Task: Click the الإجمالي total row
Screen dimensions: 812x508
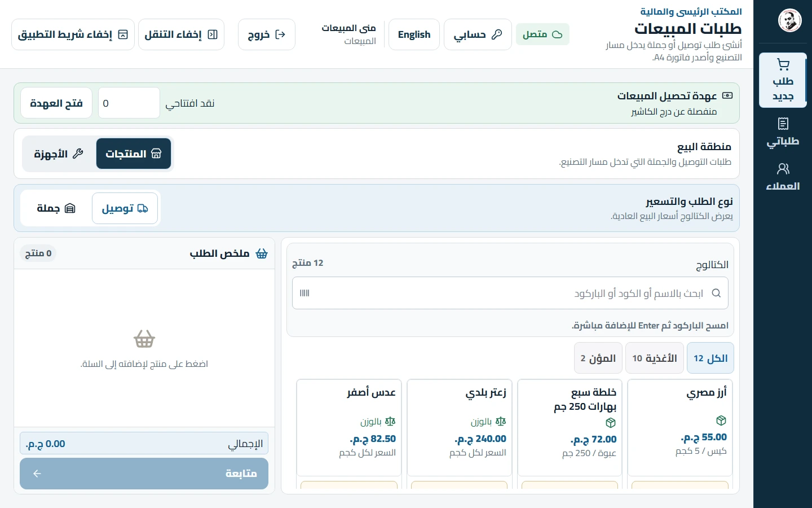Action: 144,444
